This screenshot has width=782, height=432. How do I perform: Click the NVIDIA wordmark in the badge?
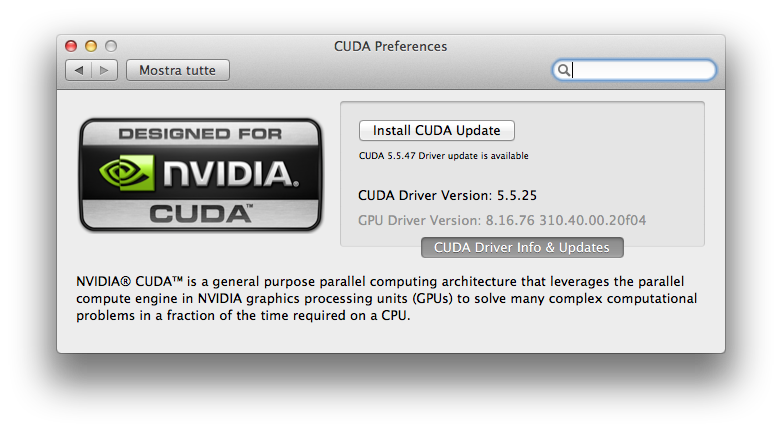pyautogui.click(x=231, y=173)
